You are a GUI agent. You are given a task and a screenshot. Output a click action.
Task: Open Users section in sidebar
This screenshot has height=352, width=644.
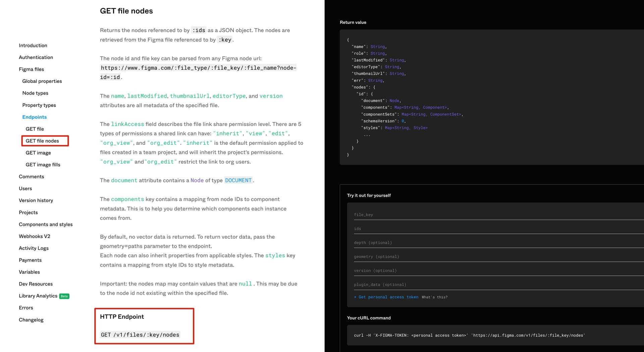[x=25, y=188]
